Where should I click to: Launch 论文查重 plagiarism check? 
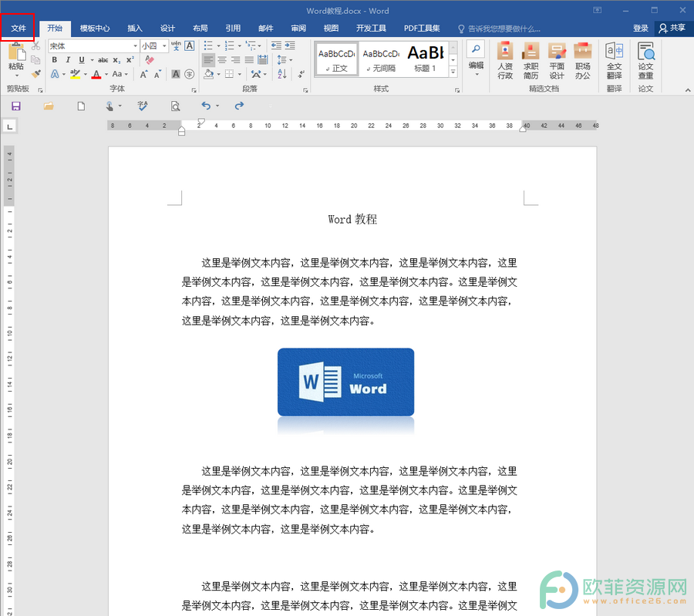[645, 61]
